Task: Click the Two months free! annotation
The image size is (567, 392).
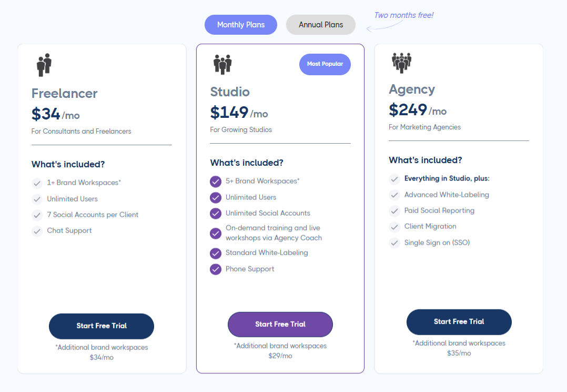Action: click(x=403, y=15)
